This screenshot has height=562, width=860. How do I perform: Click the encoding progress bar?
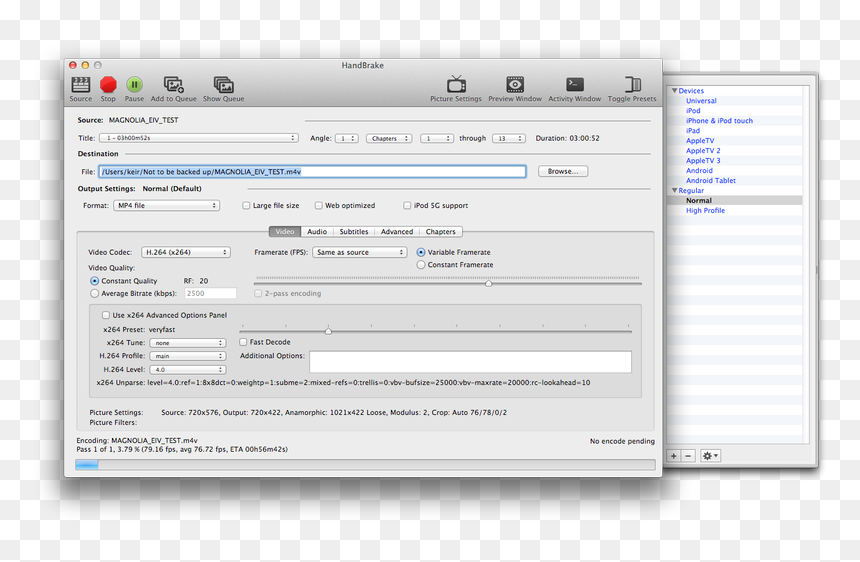(365, 465)
